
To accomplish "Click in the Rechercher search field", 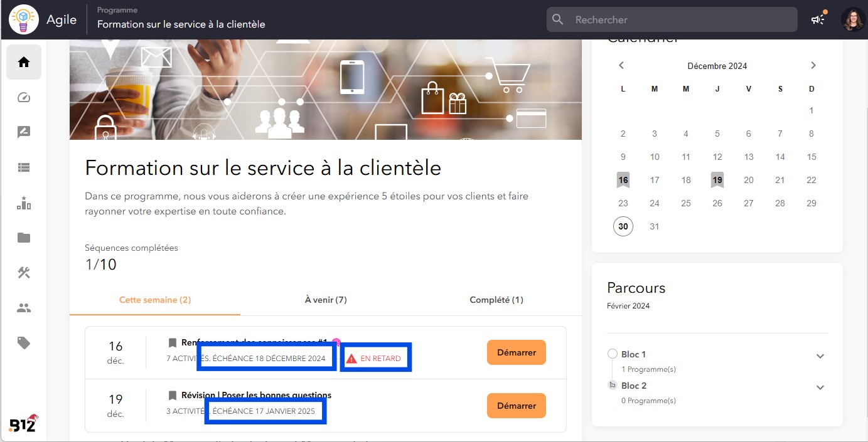I will click(672, 19).
